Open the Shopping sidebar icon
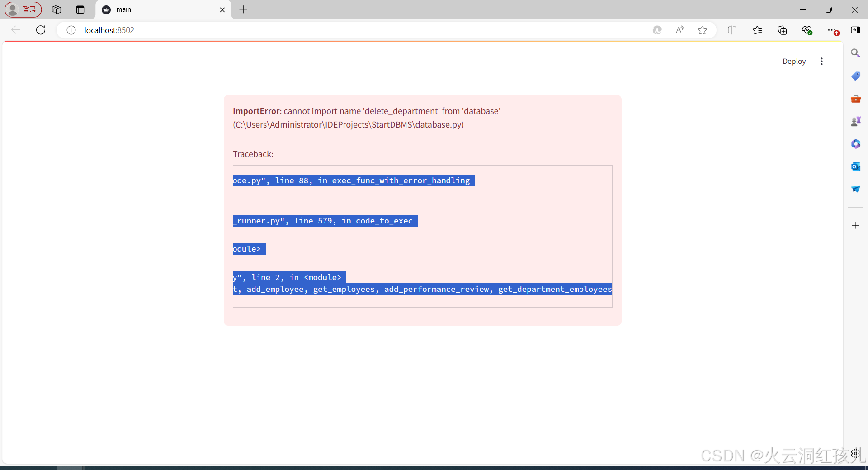Screen dimensions: 868x470 pos(856,76)
